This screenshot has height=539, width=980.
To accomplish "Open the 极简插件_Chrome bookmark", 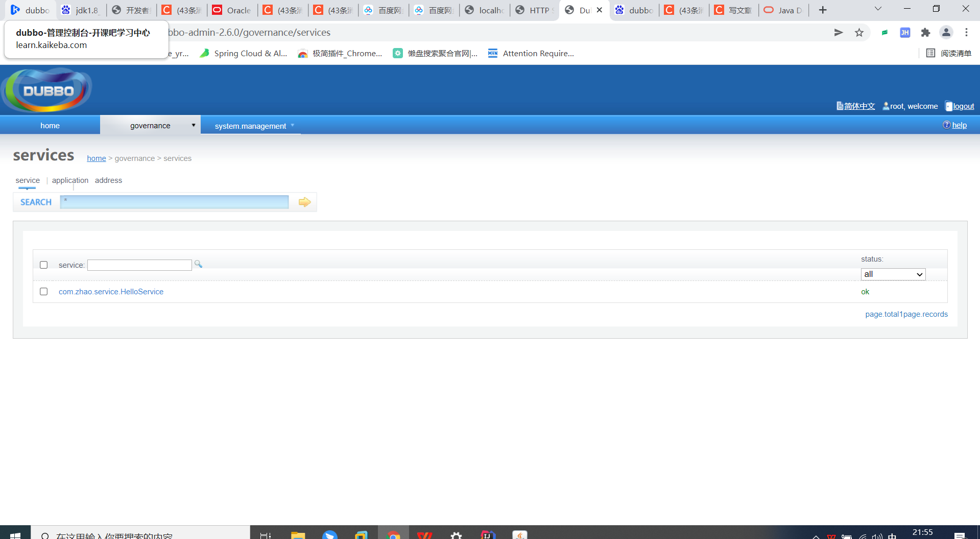I will point(340,53).
